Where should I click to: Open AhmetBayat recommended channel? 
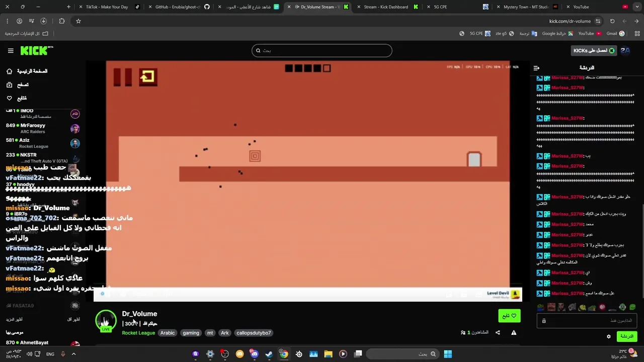(43, 343)
